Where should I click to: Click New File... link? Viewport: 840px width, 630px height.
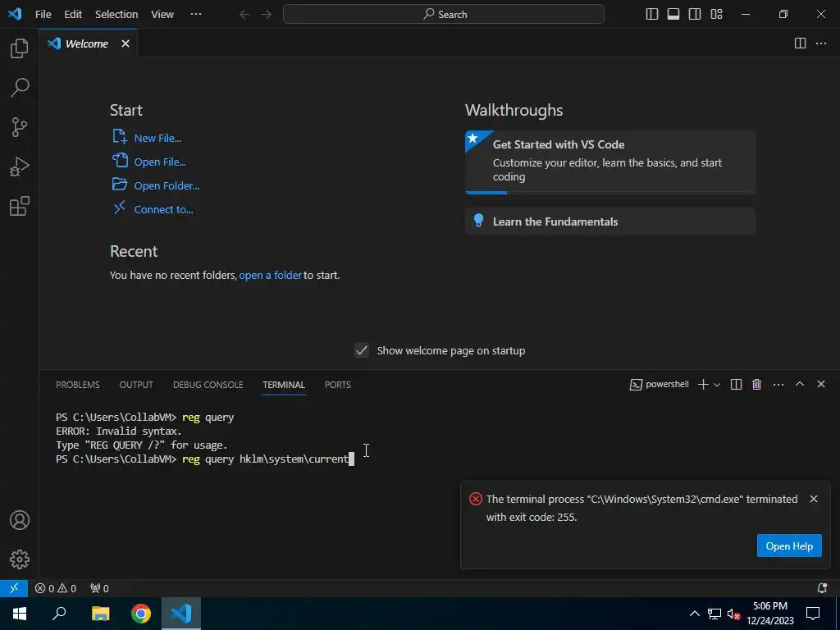[157, 138]
